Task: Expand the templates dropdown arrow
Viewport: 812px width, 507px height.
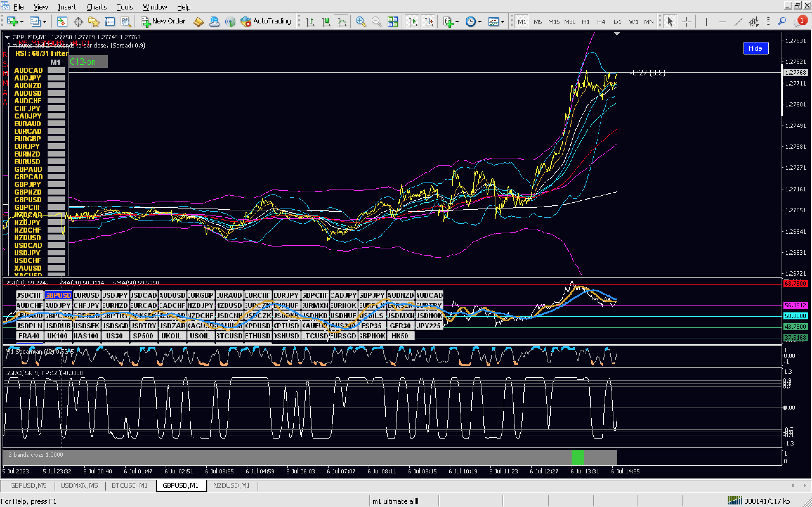Action: 503,22
